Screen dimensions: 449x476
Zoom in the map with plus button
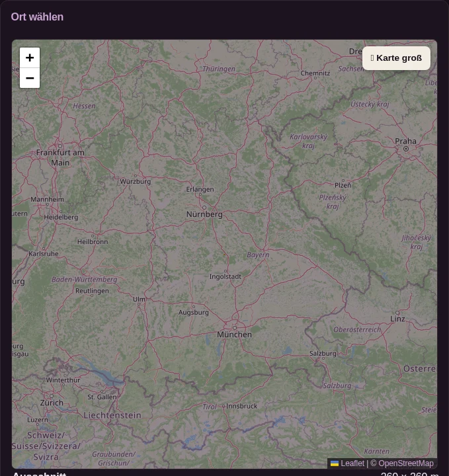(x=30, y=58)
